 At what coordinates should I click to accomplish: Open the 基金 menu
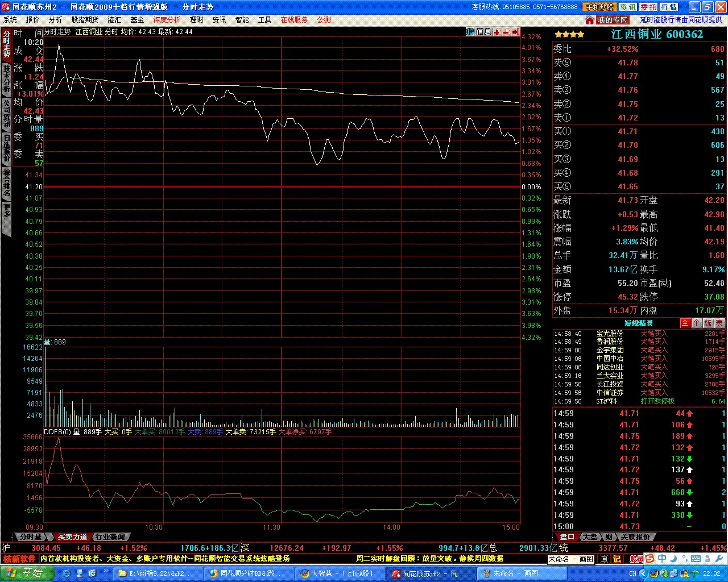pos(137,20)
